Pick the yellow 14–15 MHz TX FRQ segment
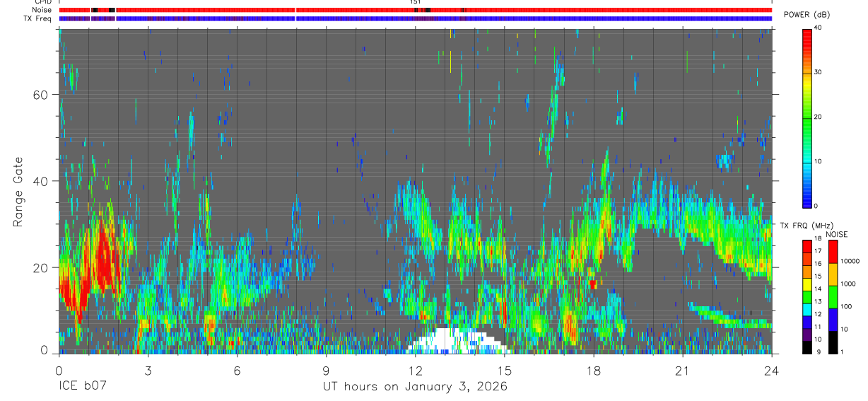The width and height of the screenshot is (868, 401). pos(807,284)
